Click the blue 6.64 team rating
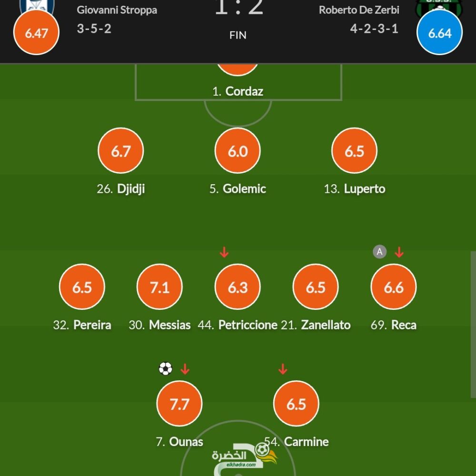The height and width of the screenshot is (476, 476). point(439,32)
